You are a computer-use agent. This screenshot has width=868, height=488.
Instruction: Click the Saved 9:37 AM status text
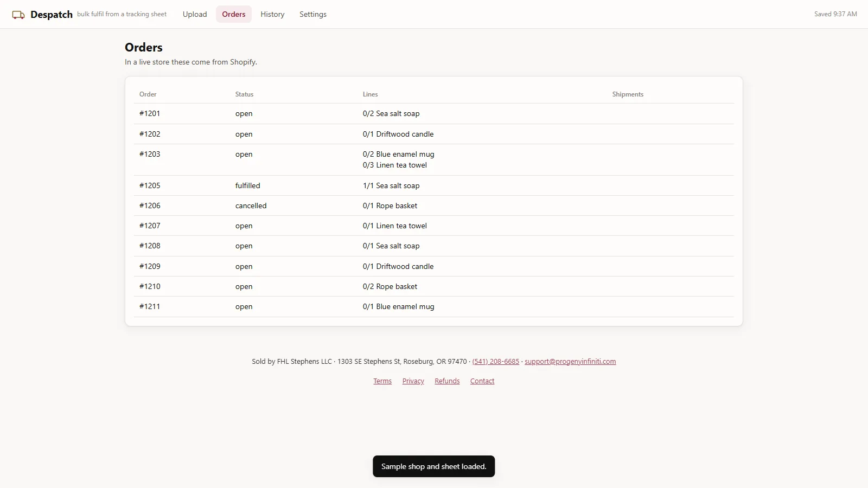pos(835,14)
